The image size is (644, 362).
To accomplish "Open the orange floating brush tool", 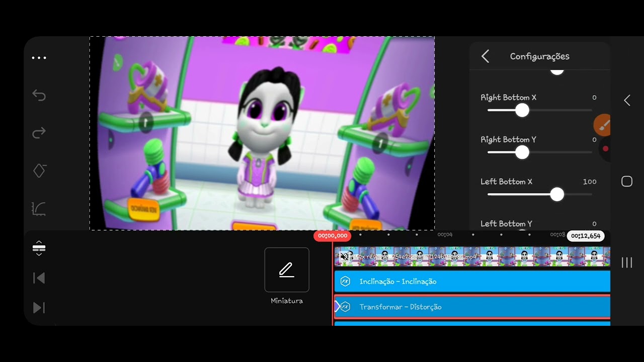I will pos(602,125).
